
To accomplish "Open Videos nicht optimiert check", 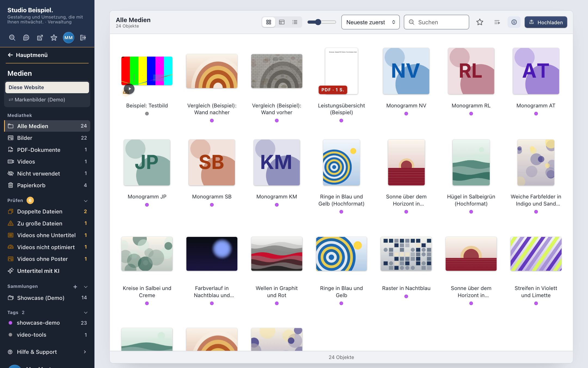I will click(x=47, y=247).
